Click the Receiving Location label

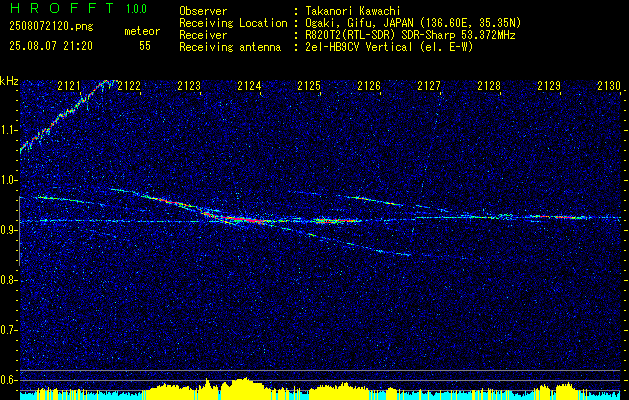(233, 23)
